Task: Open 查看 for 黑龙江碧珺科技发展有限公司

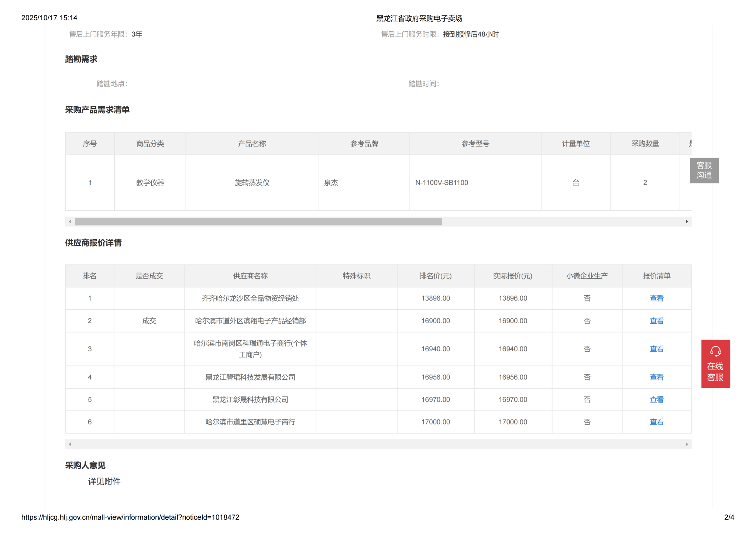Action: tap(656, 377)
